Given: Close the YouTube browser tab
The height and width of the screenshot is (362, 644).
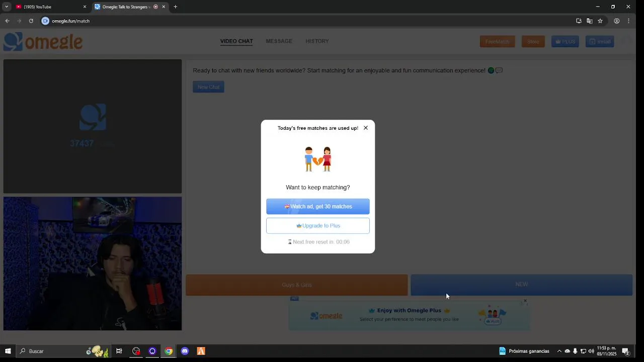Looking at the screenshot, I should [x=85, y=7].
